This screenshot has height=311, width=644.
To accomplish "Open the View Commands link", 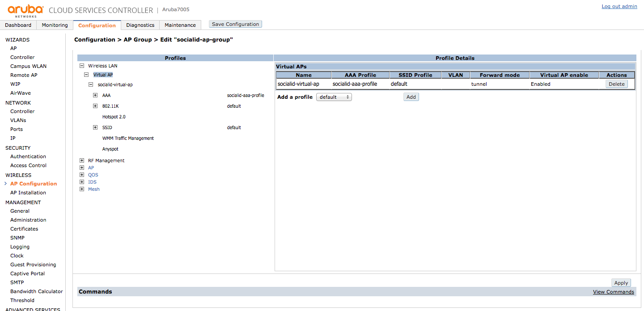I will coord(613,292).
